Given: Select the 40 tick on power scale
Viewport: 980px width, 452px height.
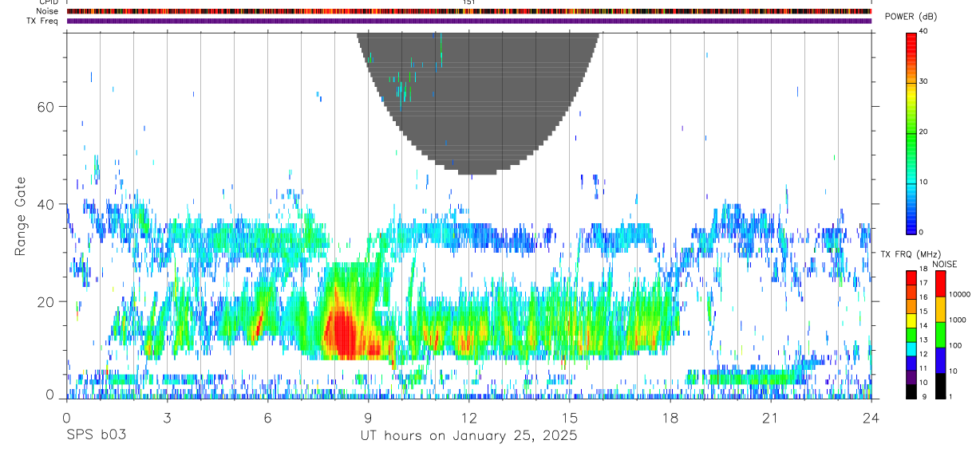Looking at the screenshot, I should pos(923,32).
